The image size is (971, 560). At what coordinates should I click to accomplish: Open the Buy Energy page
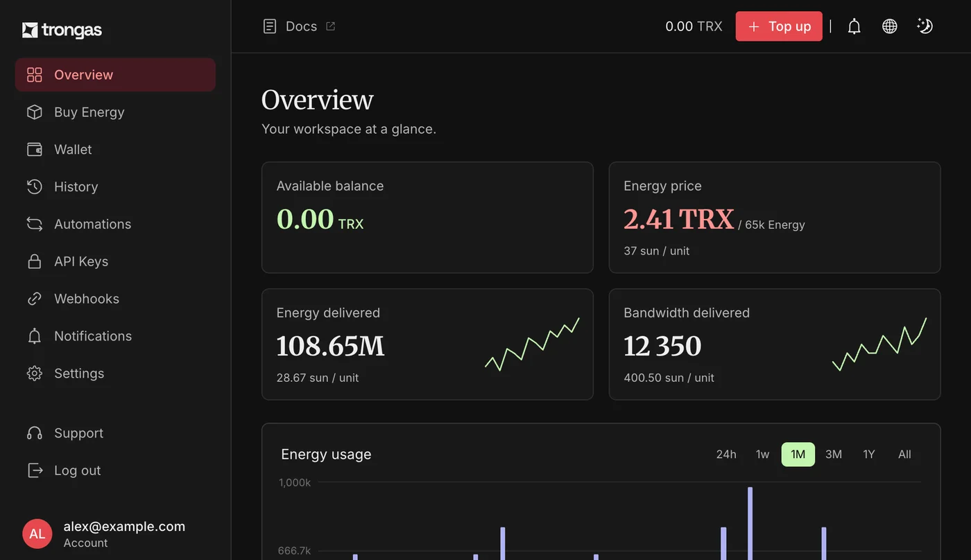pyautogui.click(x=89, y=112)
